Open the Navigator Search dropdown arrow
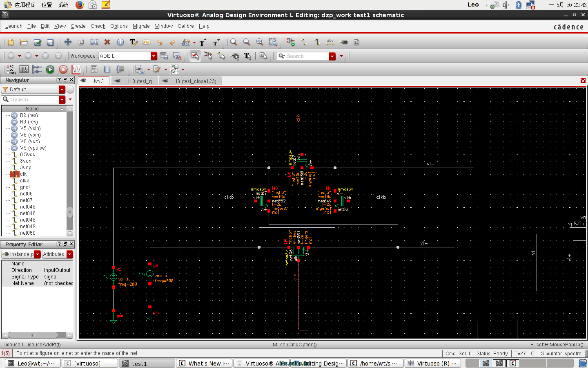Screen dimensions: 588x368 coord(62,100)
